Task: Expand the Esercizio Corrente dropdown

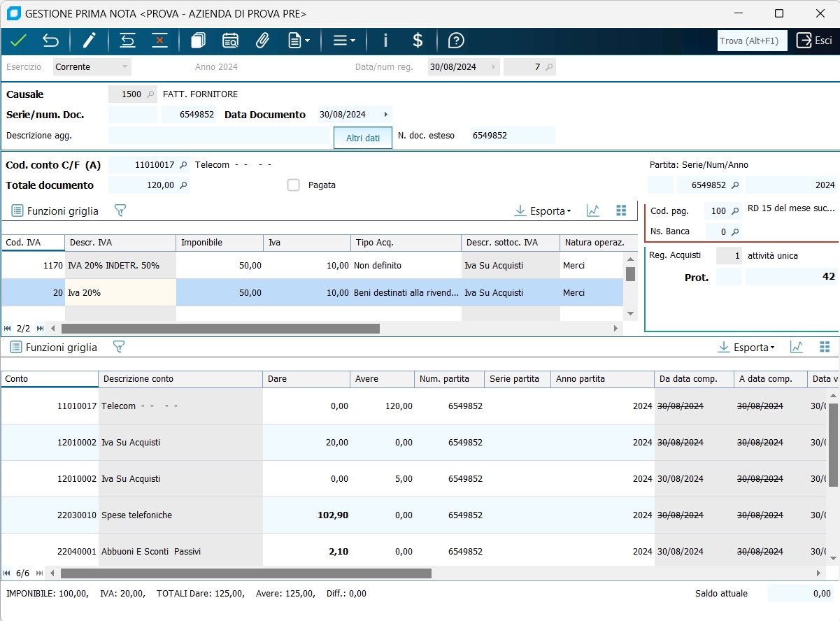Action: pos(124,67)
